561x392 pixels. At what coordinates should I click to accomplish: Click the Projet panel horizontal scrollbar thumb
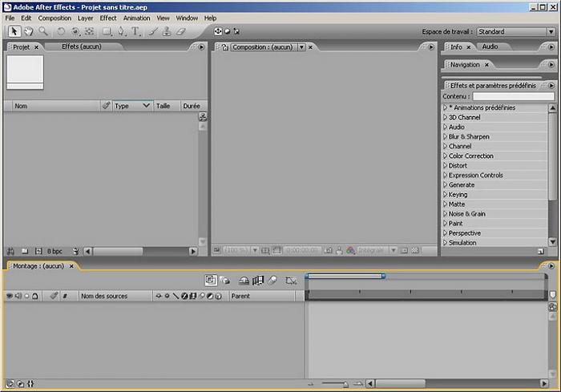tap(118, 251)
